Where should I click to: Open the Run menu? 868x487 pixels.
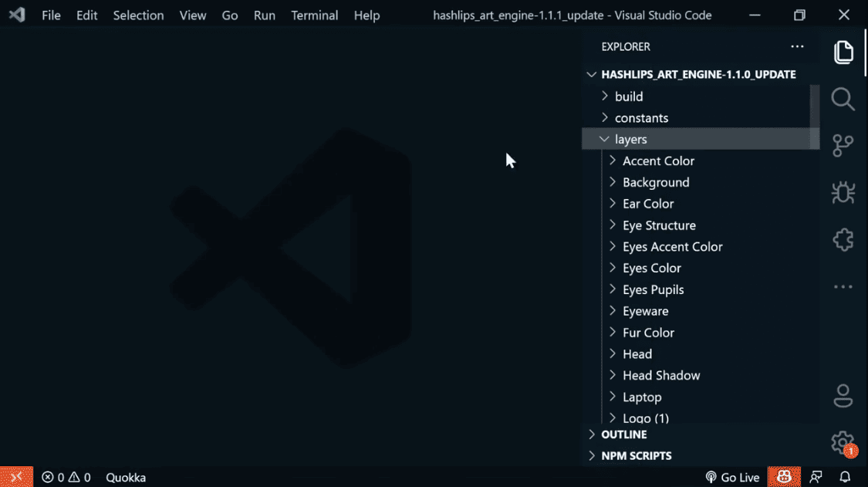click(265, 15)
